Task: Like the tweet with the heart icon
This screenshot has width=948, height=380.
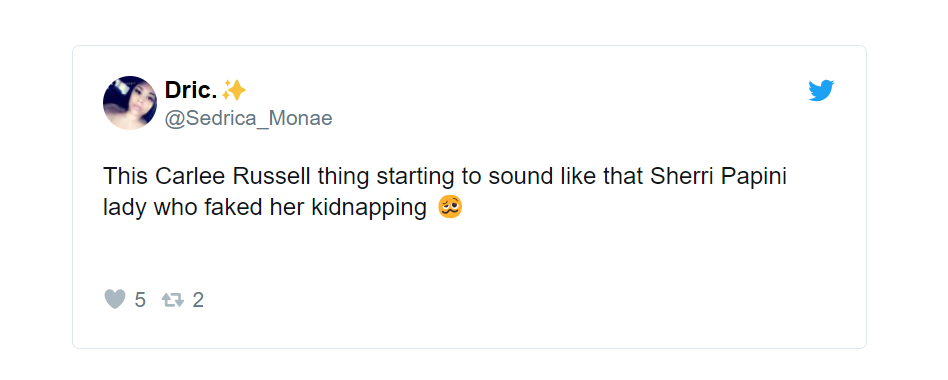Action: (115, 299)
